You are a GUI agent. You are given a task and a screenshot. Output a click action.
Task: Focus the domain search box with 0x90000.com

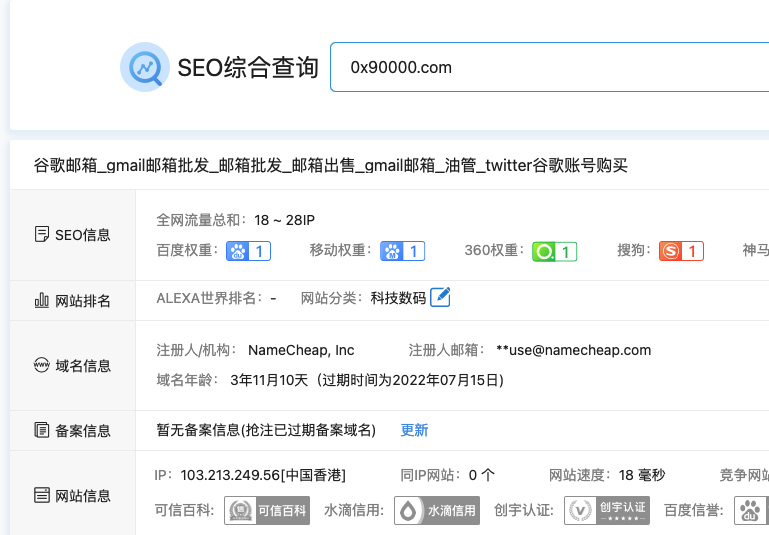[549, 67]
